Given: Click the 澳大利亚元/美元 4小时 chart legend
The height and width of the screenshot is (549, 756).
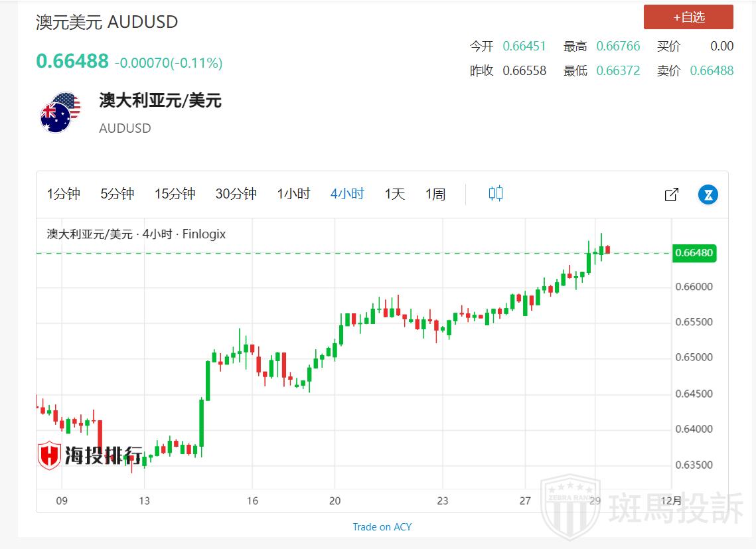Looking at the screenshot, I should coord(136,234).
